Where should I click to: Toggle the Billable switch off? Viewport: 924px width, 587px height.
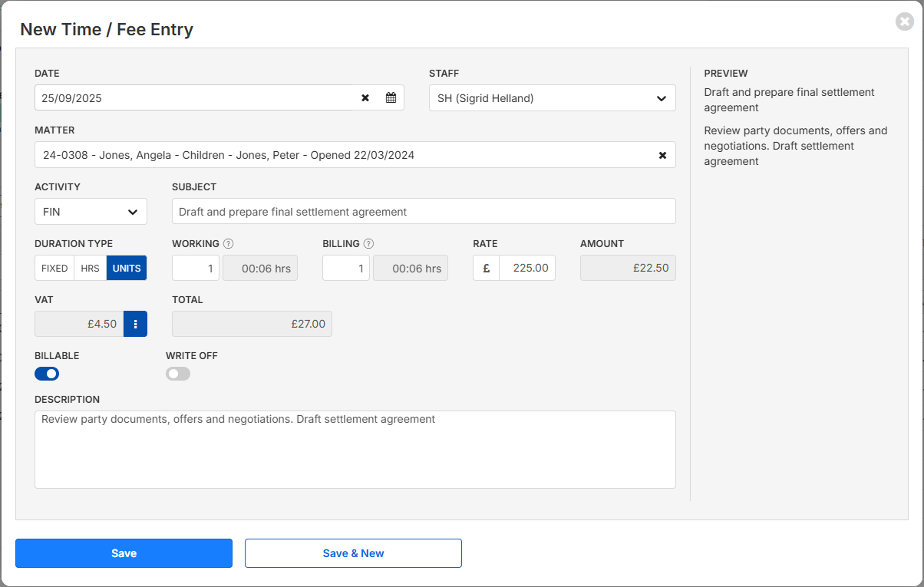(47, 374)
